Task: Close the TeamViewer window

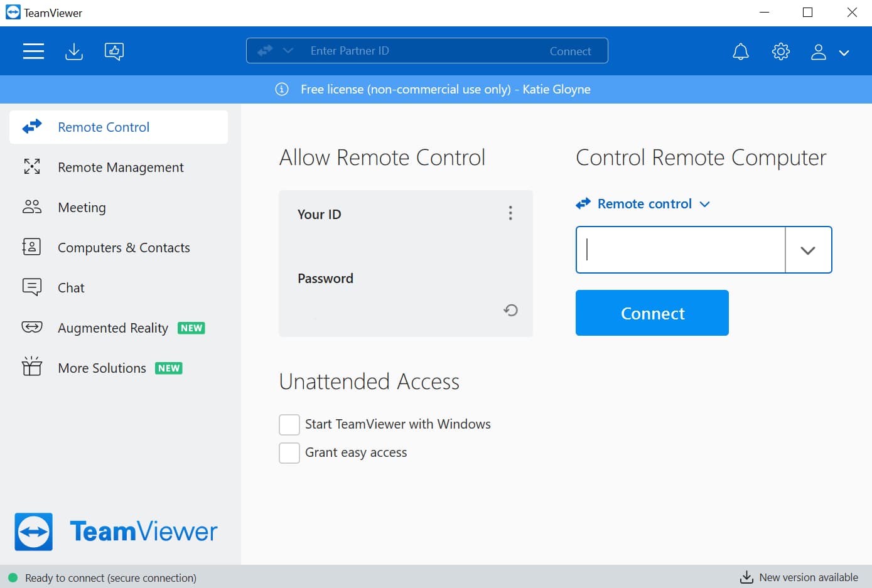Action: coord(852,13)
